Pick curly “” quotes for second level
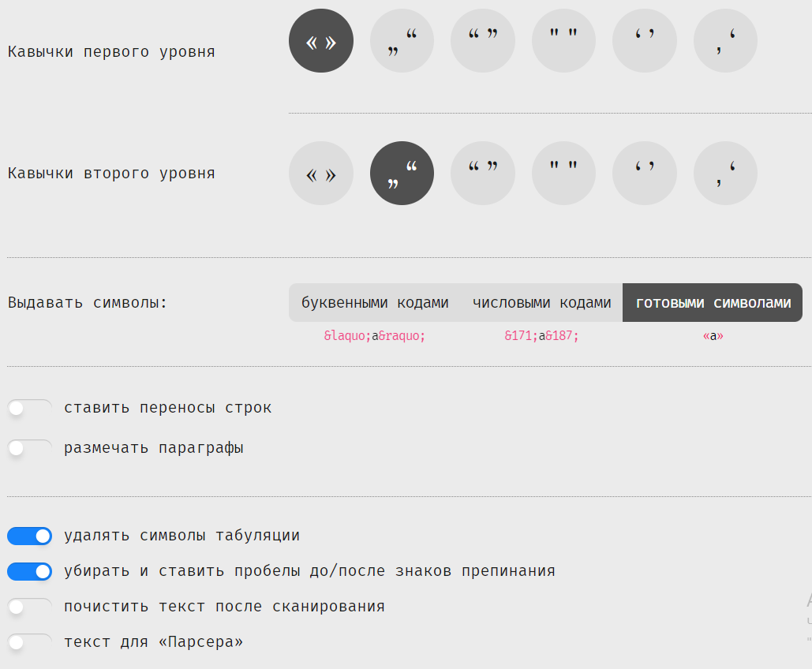The height and width of the screenshot is (669, 812). tap(483, 174)
